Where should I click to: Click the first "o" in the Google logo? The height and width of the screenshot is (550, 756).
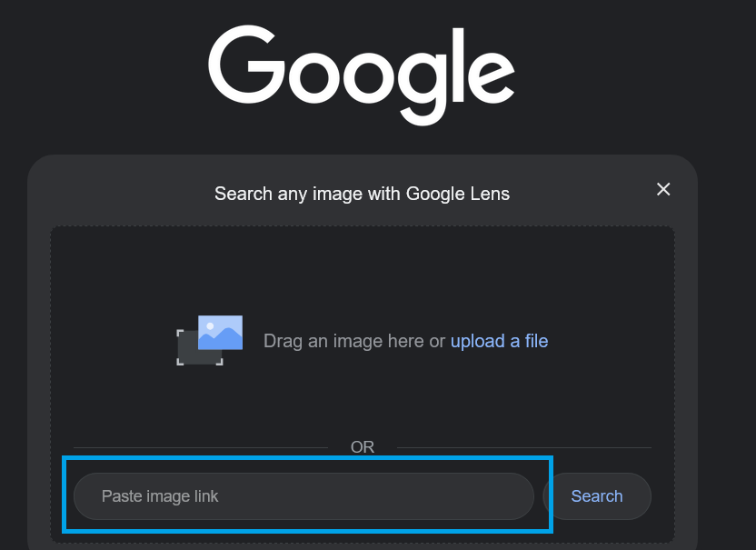308,76
